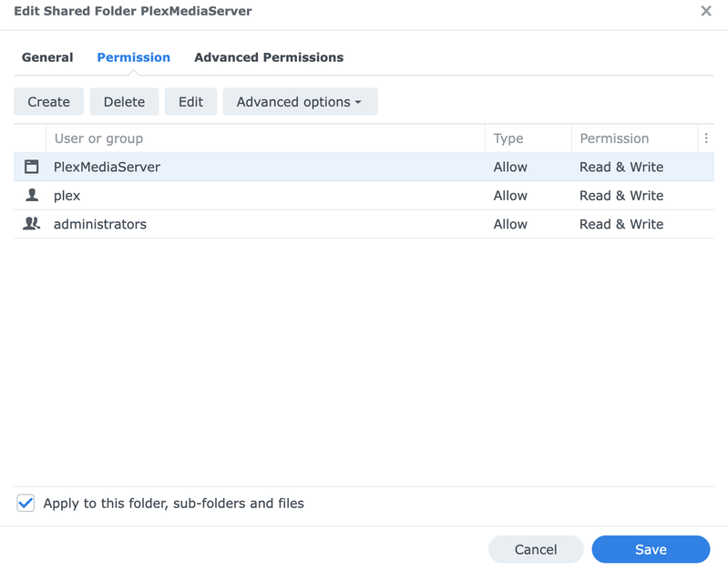Select the Permission tab

click(x=134, y=57)
